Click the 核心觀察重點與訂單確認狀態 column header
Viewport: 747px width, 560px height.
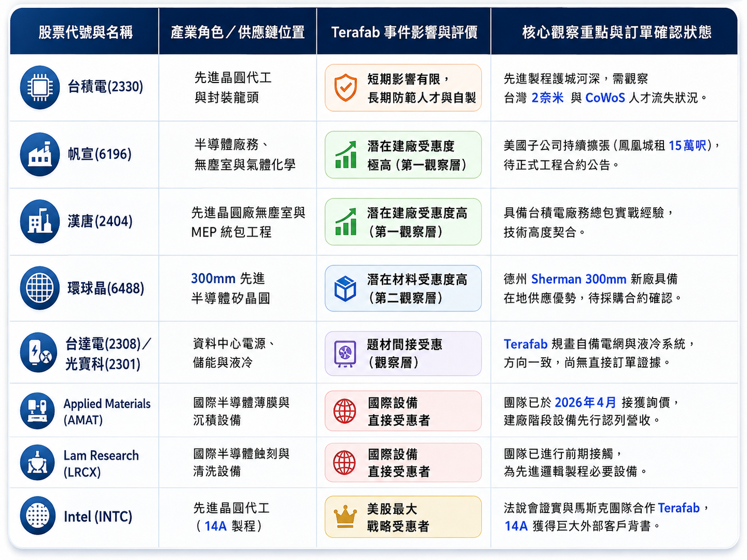[x=617, y=32]
